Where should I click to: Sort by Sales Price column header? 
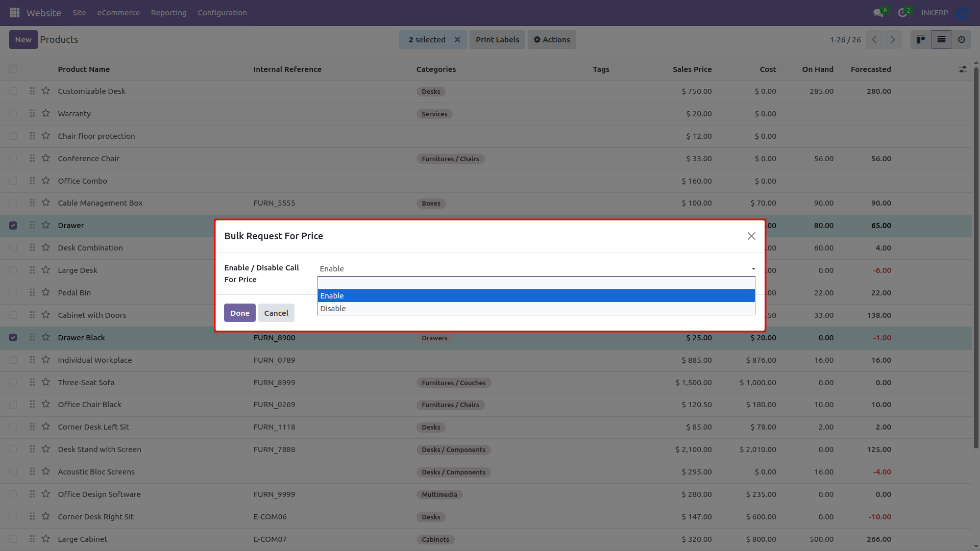click(692, 69)
